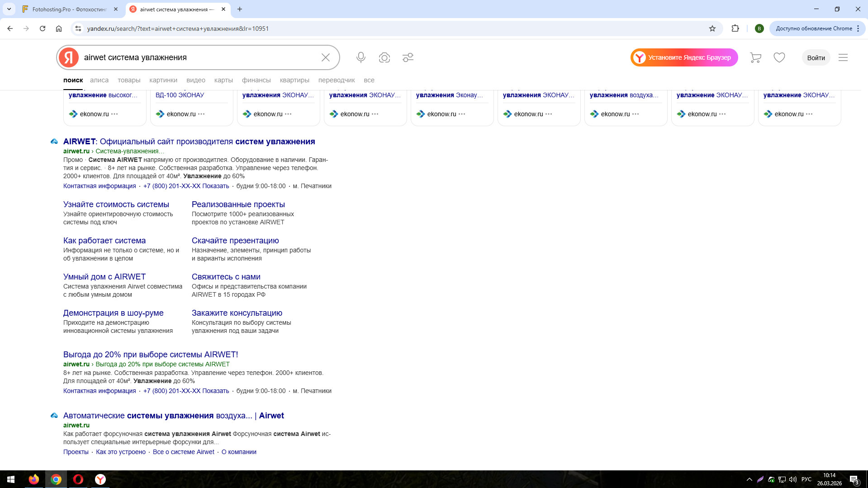Screen dimensions: 868x488
Task: Open «Как работает система» link
Action: click(104, 241)
